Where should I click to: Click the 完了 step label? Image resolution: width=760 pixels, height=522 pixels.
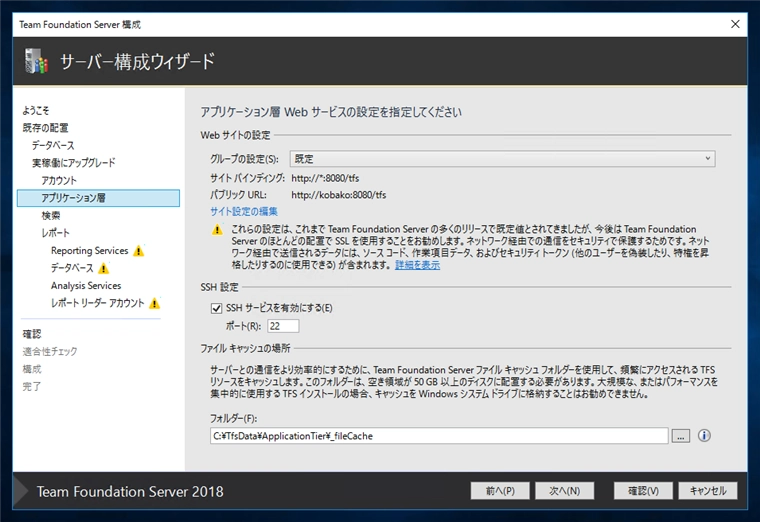32,386
